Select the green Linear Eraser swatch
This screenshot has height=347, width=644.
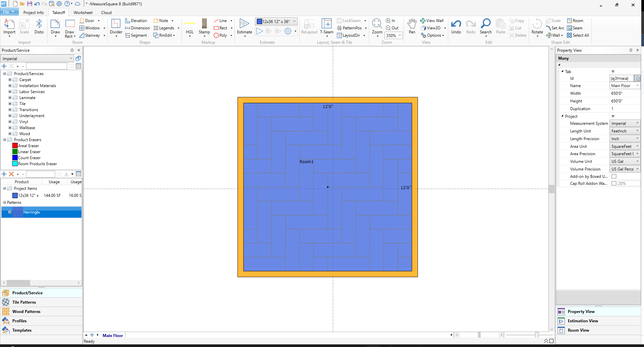point(15,152)
